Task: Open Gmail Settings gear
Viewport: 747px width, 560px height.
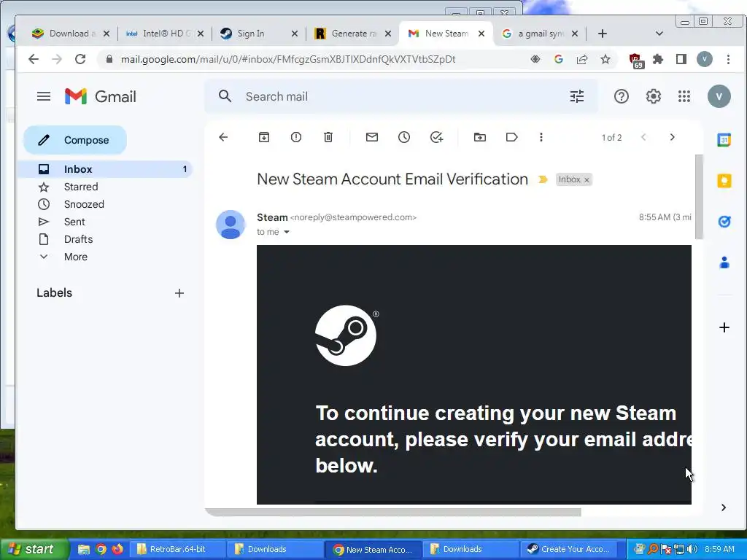Action: point(653,97)
